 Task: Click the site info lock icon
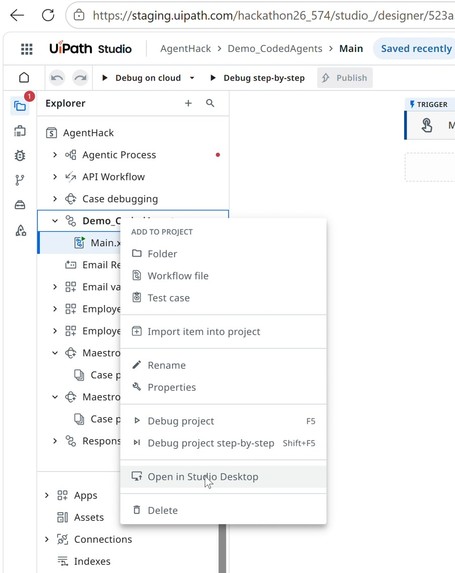79,15
